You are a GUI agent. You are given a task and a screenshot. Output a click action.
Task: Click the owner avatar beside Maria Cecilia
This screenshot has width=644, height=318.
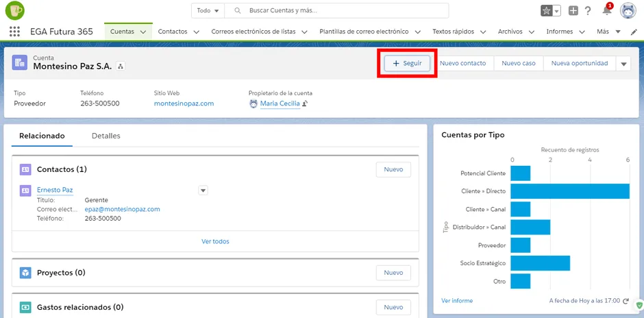[253, 104]
